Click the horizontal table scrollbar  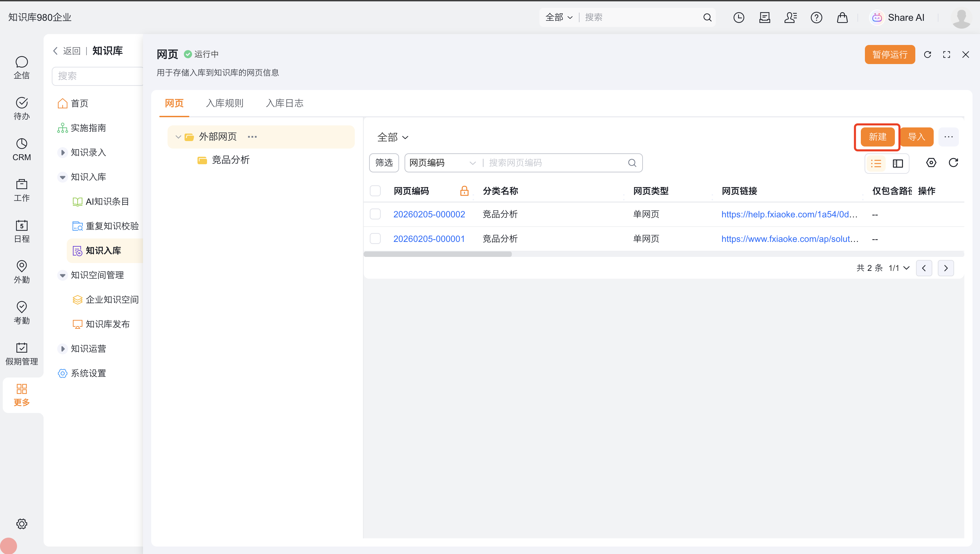[438, 255]
